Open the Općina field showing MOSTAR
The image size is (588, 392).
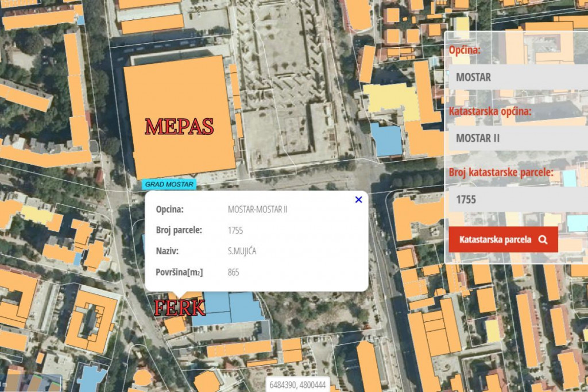[517, 77]
